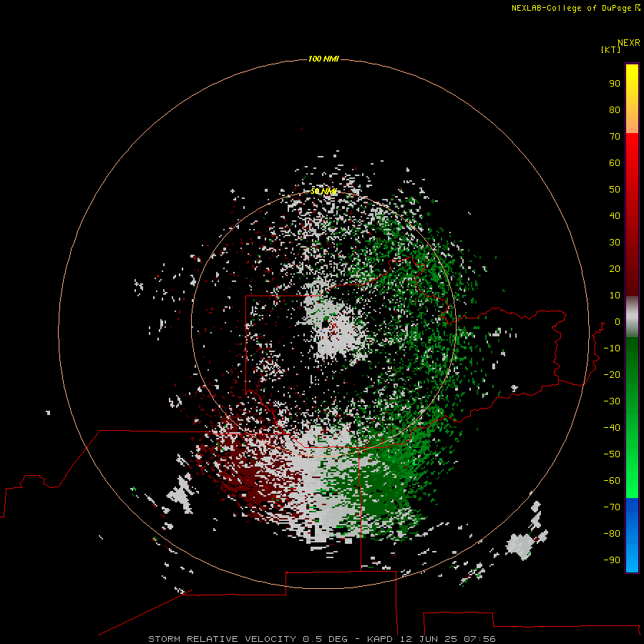Pick the red segment of the color bar

tap(632, 215)
